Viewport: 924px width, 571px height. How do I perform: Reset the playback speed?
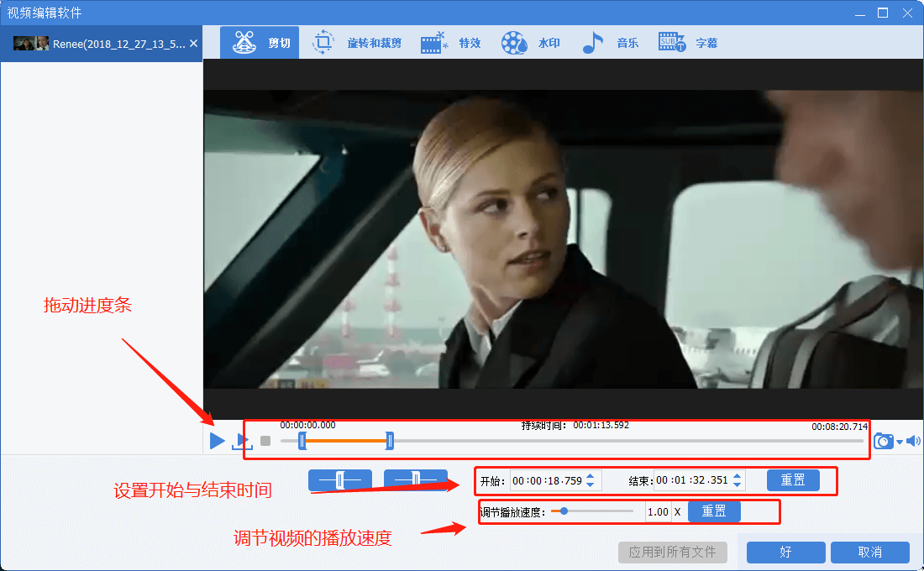coord(714,511)
